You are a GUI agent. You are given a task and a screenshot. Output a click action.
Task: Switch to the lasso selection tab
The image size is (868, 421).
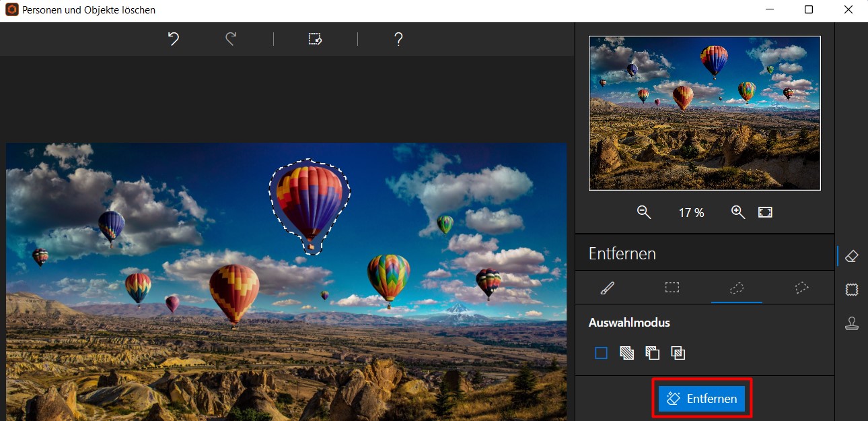click(x=736, y=288)
